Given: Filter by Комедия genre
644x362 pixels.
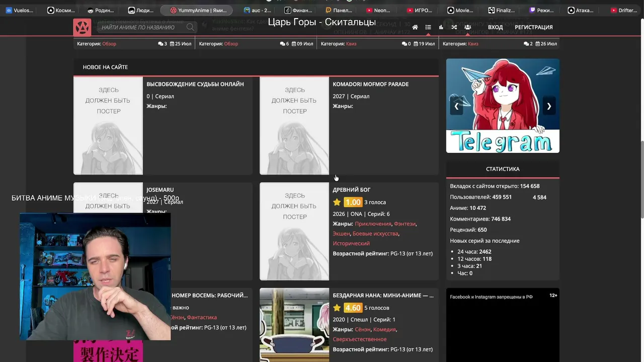Looking at the screenshot, I should 384,329.
